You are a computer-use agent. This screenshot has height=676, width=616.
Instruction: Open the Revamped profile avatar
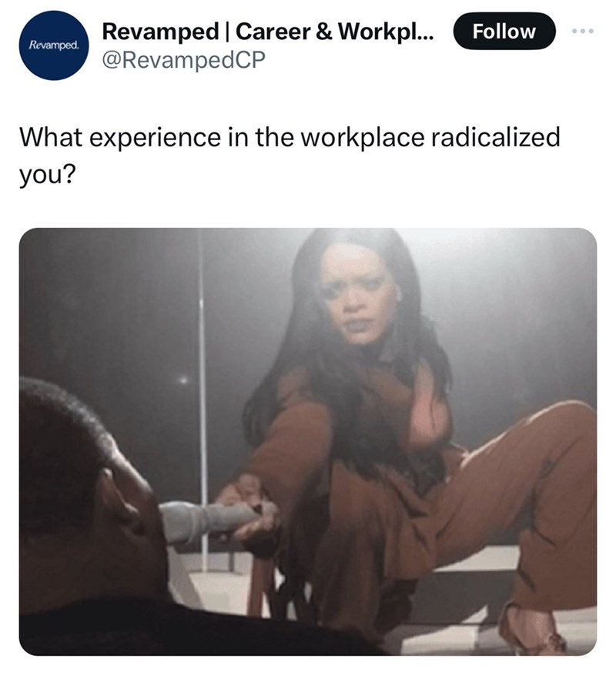pyautogui.click(x=54, y=45)
